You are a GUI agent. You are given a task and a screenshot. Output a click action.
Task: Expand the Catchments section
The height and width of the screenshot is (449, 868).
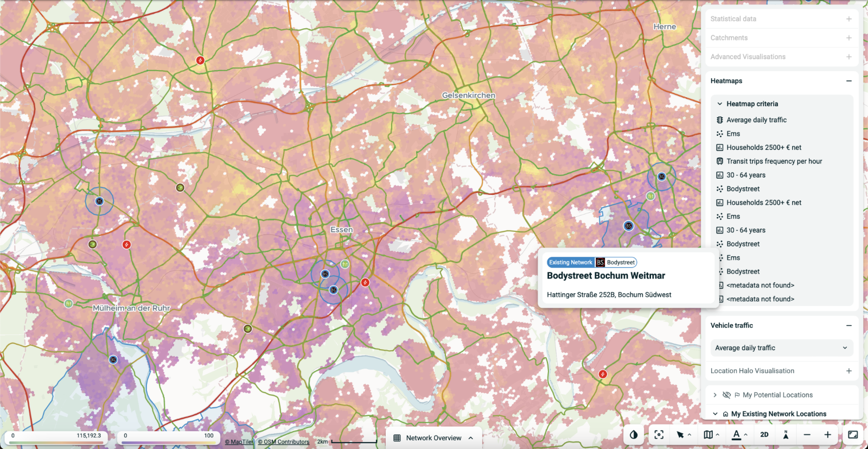click(849, 38)
